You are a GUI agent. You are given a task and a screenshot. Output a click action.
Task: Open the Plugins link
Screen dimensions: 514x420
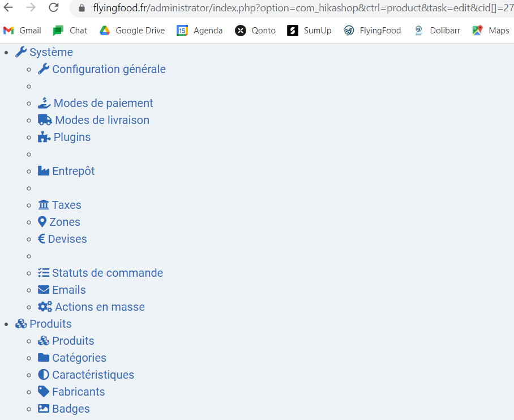(x=72, y=137)
